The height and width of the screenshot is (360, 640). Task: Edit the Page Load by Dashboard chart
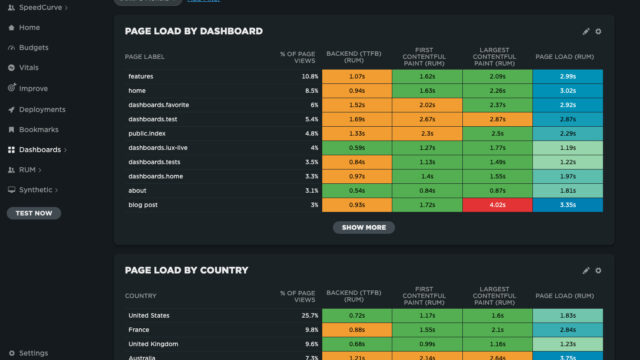586,31
